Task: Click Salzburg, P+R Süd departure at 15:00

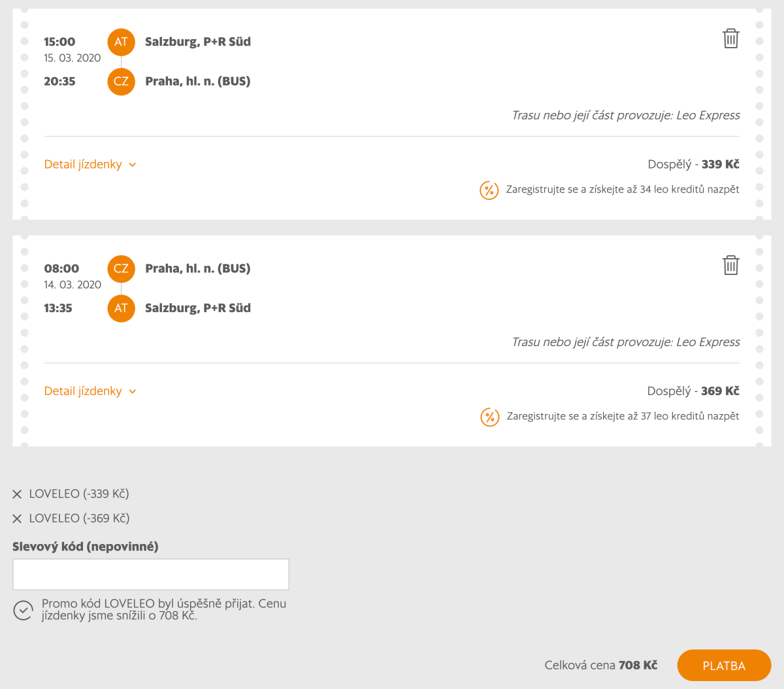Action: 198,42
